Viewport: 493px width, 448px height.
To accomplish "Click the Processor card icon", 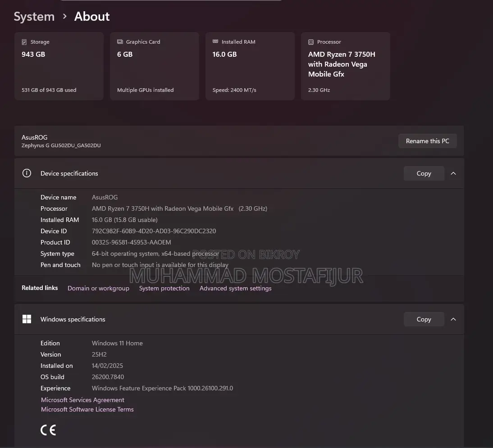I will pyautogui.click(x=311, y=42).
